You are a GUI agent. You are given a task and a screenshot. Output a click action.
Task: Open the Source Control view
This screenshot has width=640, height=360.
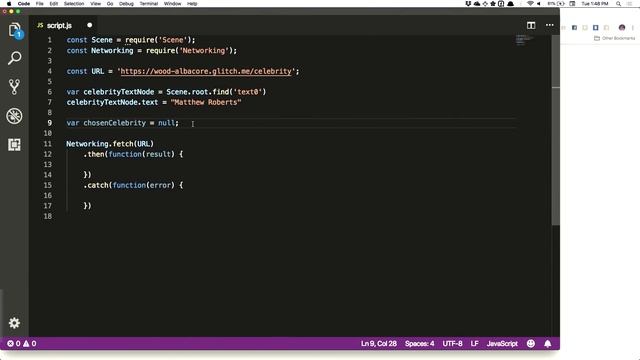(14, 87)
